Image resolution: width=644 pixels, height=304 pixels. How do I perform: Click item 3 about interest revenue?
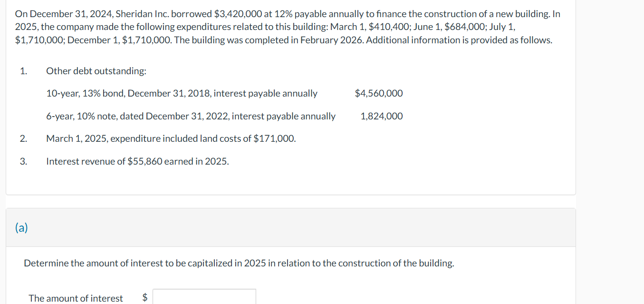(x=137, y=161)
